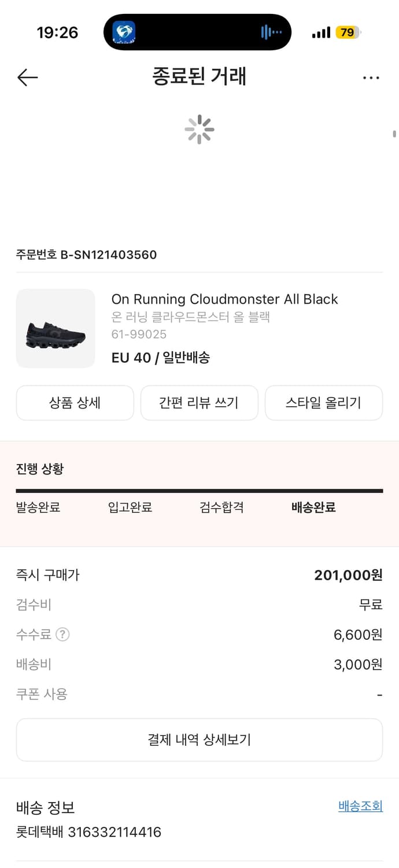Viewport: 399px width, 868px height.
Task: Open 결제 내역 상세보기 payment details
Action: click(199, 740)
